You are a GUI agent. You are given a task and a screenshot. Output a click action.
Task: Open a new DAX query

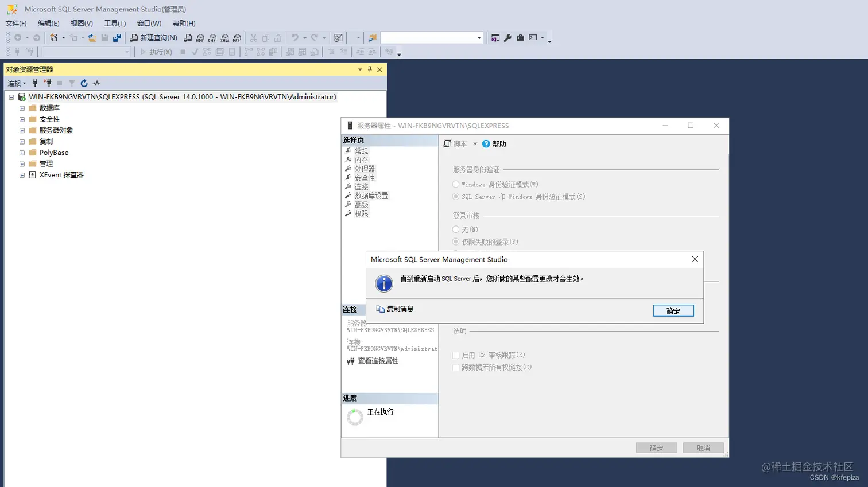(x=237, y=38)
